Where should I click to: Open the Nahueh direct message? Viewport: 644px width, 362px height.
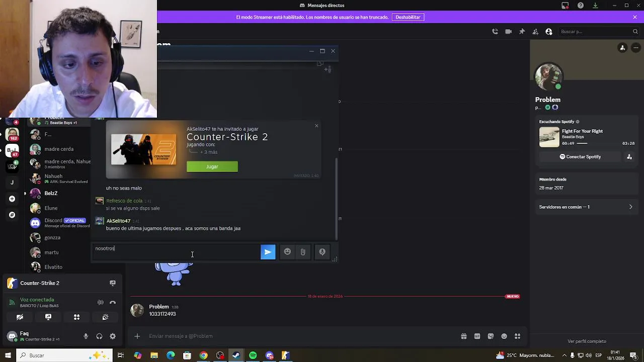pyautogui.click(x=59, y=178)
